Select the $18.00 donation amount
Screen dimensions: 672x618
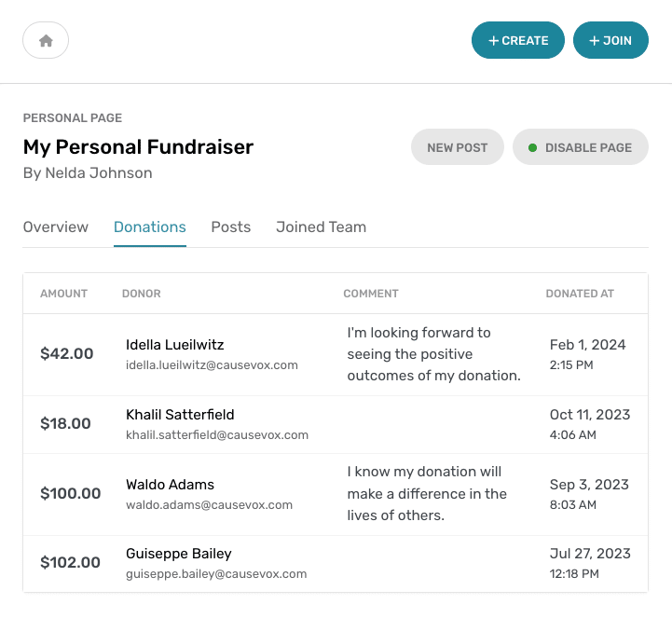pyautogui.click(x=65, y=423)
